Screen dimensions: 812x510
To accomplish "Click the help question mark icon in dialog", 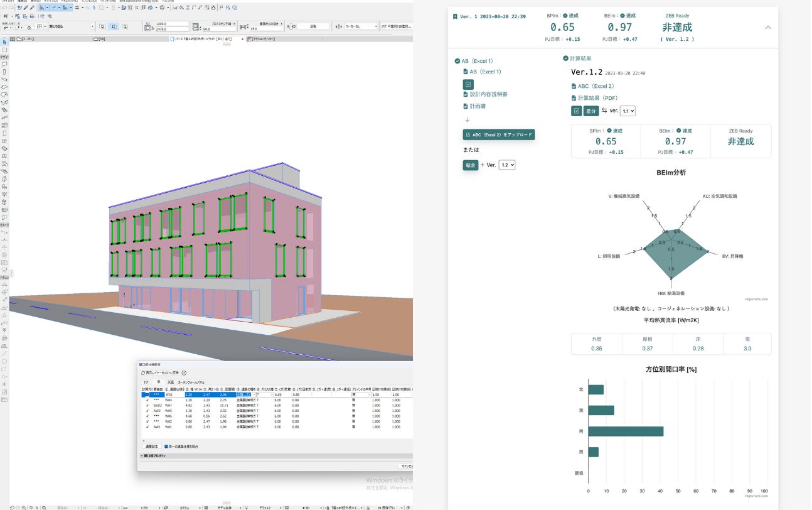I will (x=184, y=373).
